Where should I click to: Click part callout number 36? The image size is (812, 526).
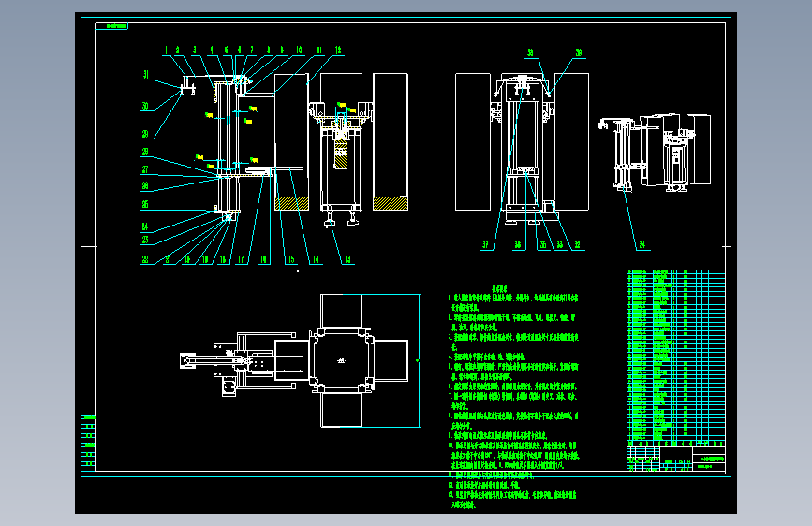tap(517, 245)
